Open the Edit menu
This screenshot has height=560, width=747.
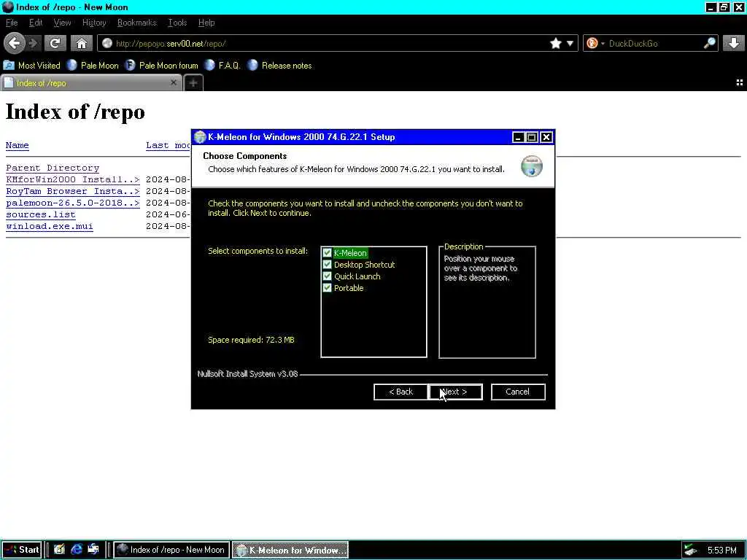pos(36,23)
